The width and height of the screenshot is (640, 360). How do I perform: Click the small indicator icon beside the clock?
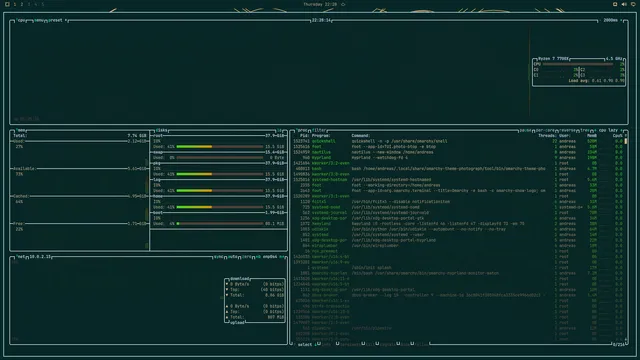coord(343,4)
